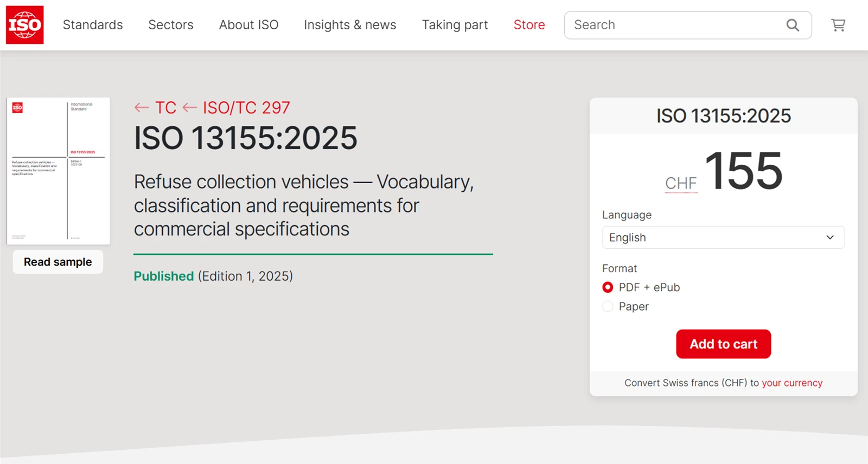Choose the Paper format radio button
This screenshot has height=464, width=868.
coord(608,307)
